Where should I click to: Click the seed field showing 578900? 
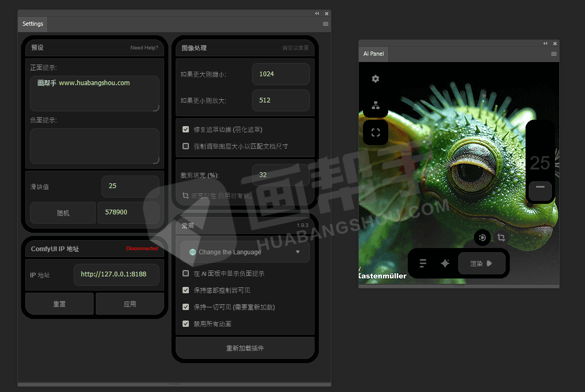[x=128, y=213]
